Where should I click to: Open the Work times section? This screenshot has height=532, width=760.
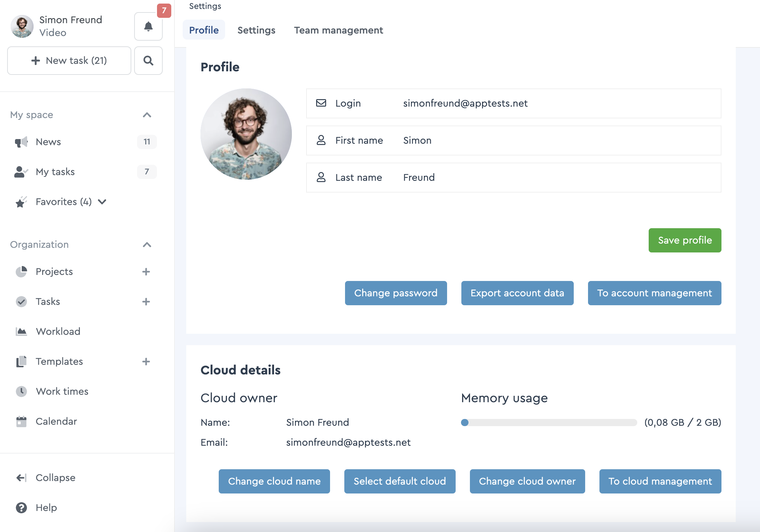coord(62,392)
